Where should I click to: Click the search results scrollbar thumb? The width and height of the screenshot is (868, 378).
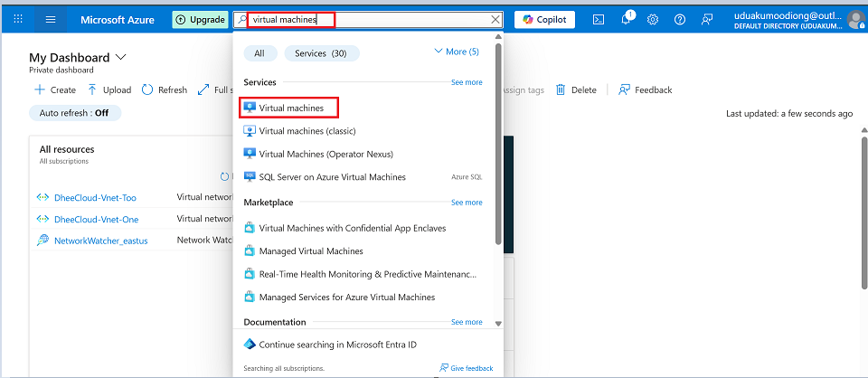498,144
